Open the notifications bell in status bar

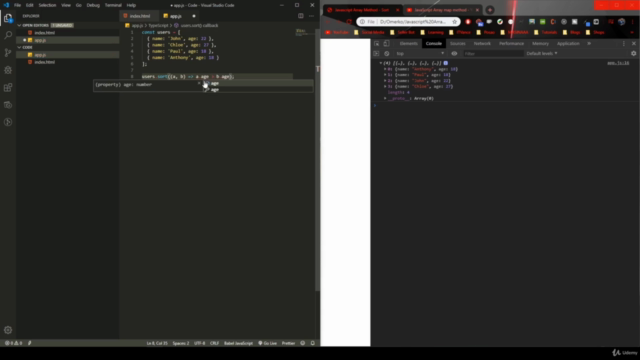coord(313,343)
